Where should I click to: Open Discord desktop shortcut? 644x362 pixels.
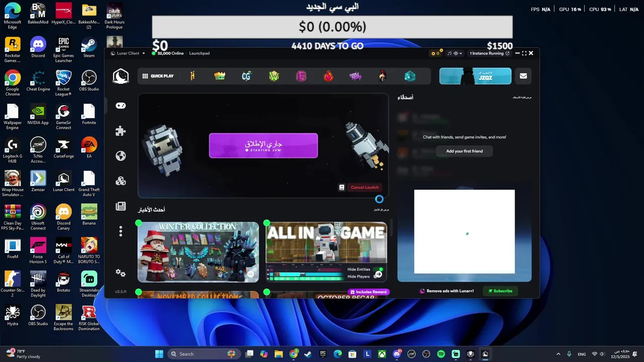[x=38, y=48]
